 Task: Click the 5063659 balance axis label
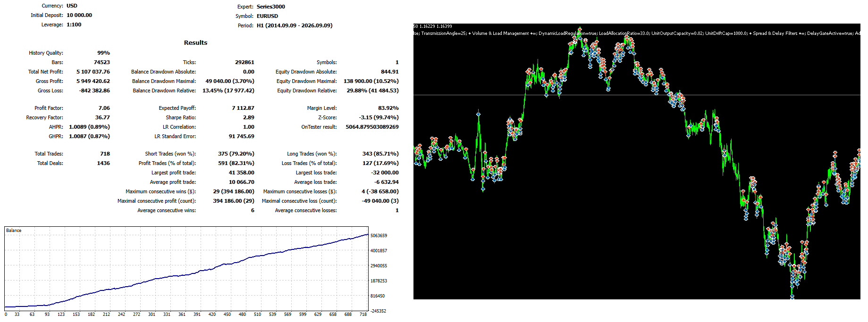[x=379, y=235]
